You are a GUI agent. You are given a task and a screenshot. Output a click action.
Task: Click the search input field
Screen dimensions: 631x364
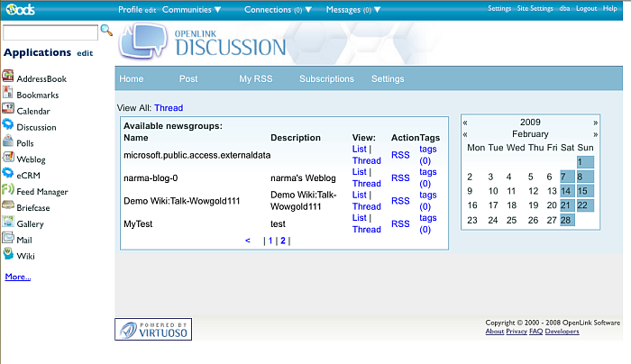[x=50, y=32]
